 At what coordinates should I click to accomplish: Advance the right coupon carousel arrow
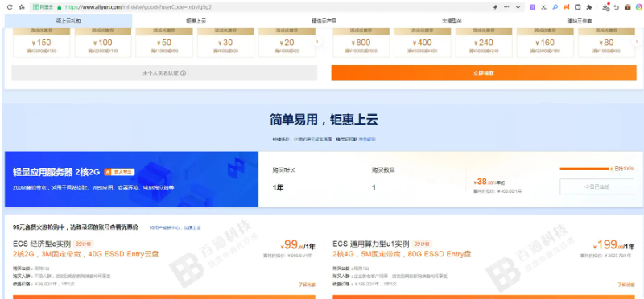637,42
